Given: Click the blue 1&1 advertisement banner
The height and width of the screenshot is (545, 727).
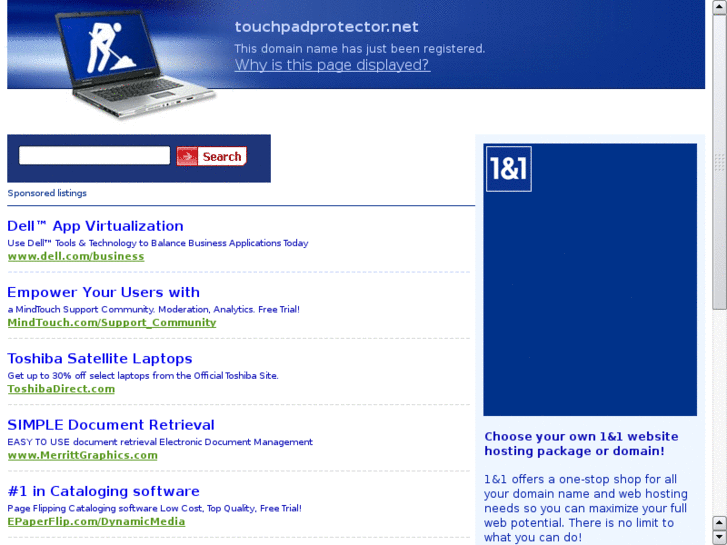Looking at the screenshot, I should coord(590,280).
